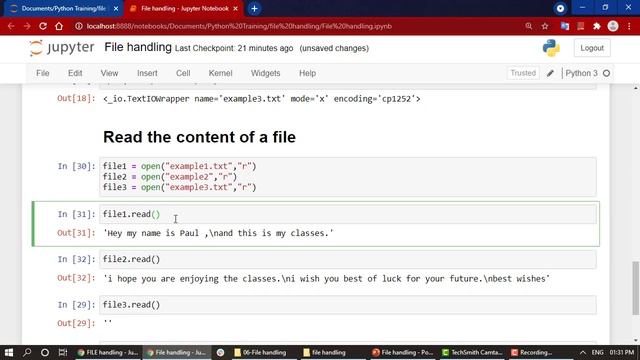
Task: Open a new browser tab with plus
Action: [254, 9]
